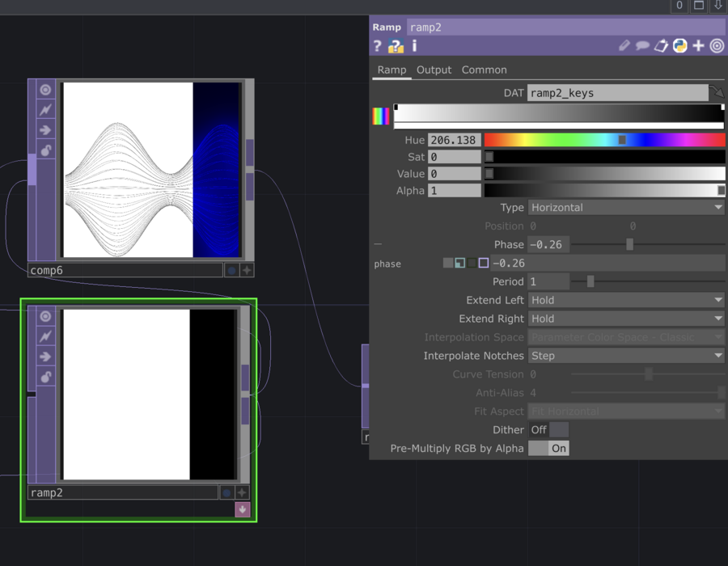Click the pink docked-operator arrow under ramp2
Screen dimensions: 728x566
tap(242, 509)
